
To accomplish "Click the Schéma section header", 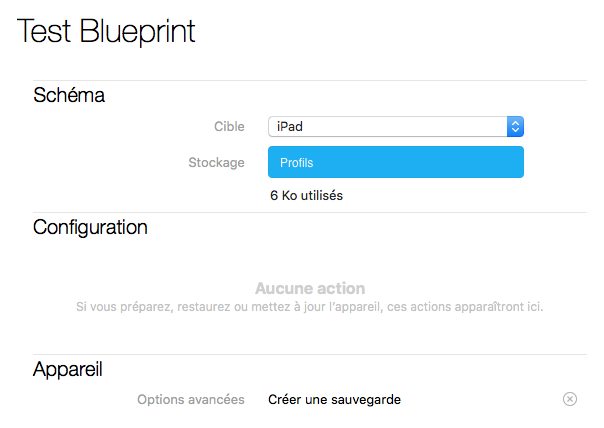I will tap(69, 96).
